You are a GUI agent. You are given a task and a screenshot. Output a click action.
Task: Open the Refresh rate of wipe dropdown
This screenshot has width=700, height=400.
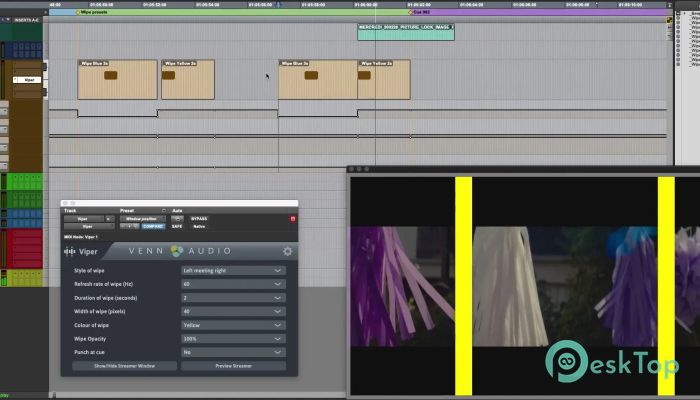233,284
